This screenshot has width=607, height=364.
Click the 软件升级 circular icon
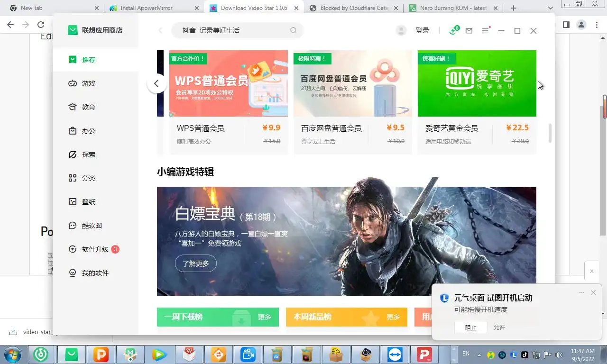[x=73, y=249]
